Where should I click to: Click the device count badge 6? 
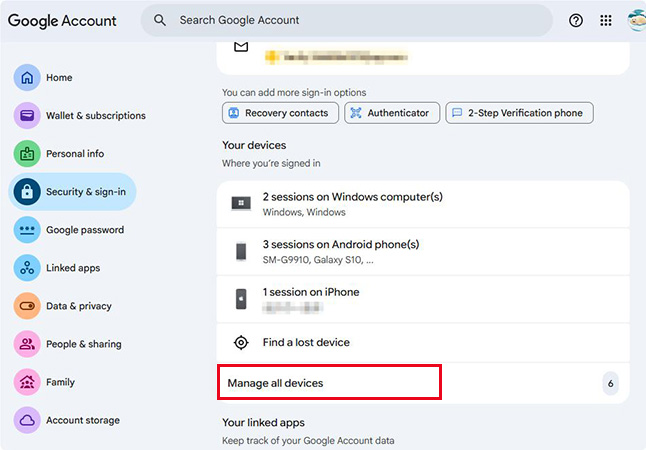click(611, 383)
